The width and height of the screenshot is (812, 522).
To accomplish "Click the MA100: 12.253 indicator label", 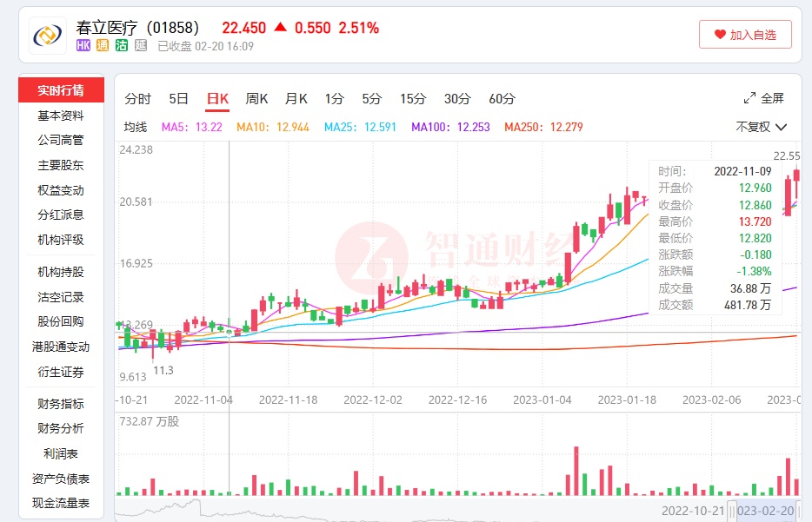I will pos(450,128).
